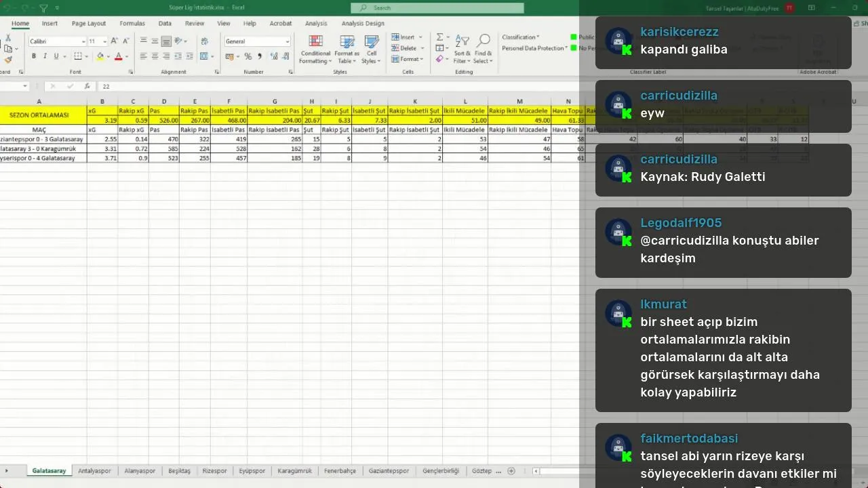Click the AutoSum sigma icon
Screen dimensions: 868x488
(439, 37)
